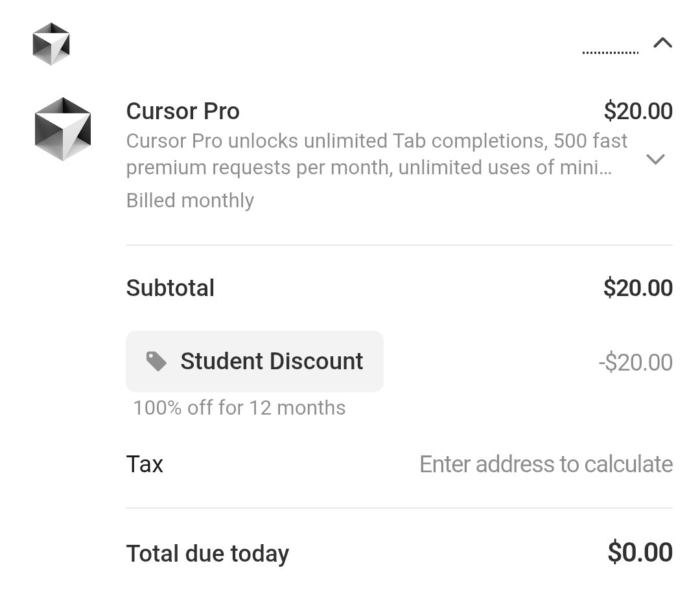Click the dotted placeholder text beside the chevron

[x=611, y=52]
